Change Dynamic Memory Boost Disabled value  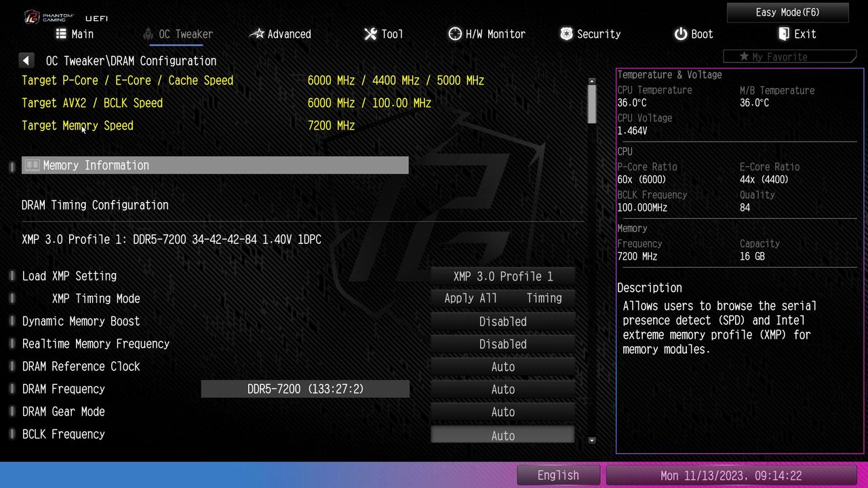click(503, 321)
